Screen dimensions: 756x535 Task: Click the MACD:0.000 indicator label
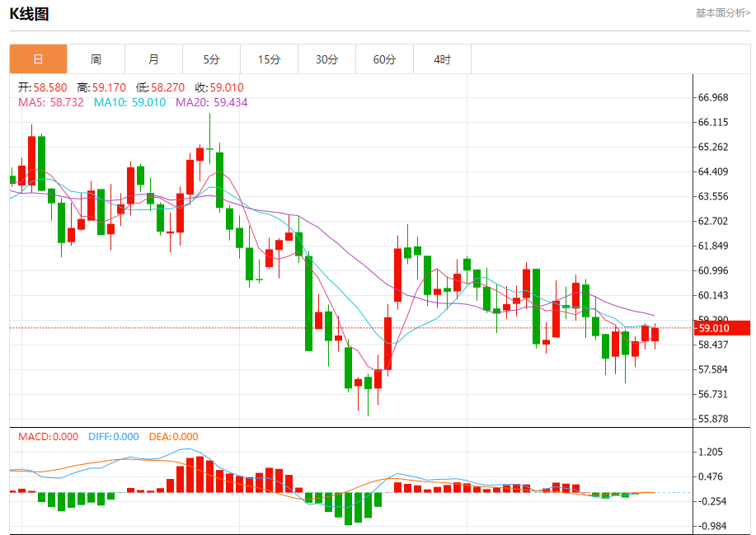click(49, 437)
